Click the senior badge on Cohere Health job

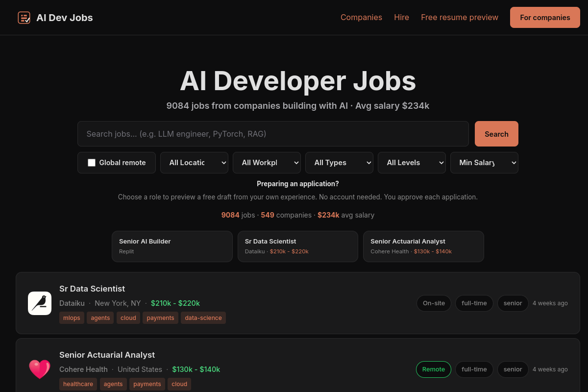click(513, 369)
